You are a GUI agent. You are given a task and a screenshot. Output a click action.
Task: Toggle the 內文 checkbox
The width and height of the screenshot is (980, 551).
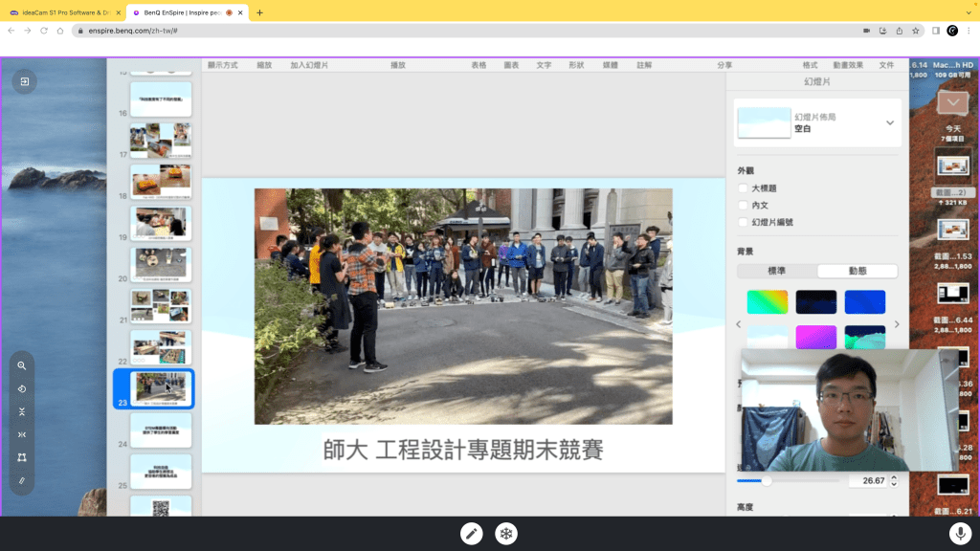point(744,206)
